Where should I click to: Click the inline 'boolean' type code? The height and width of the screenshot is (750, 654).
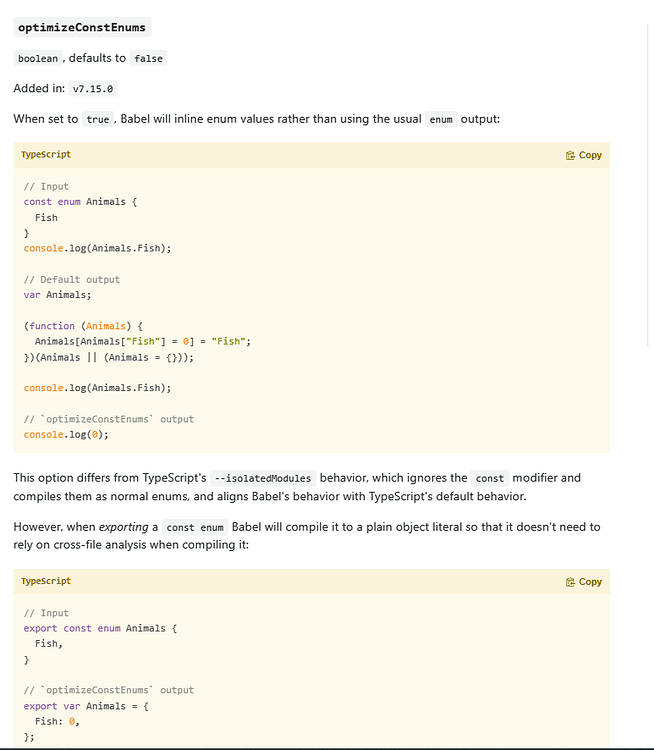(39, 59)
